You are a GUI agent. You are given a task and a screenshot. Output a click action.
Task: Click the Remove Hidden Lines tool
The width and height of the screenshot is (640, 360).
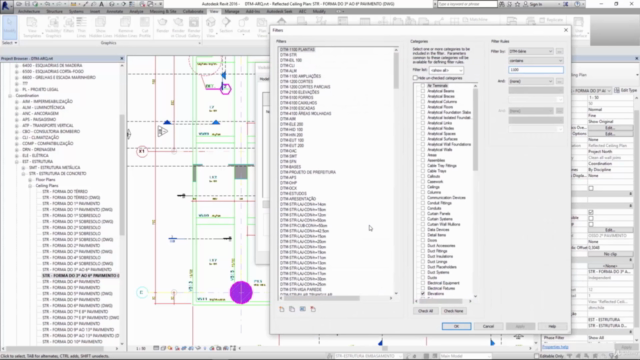[126, 27]
